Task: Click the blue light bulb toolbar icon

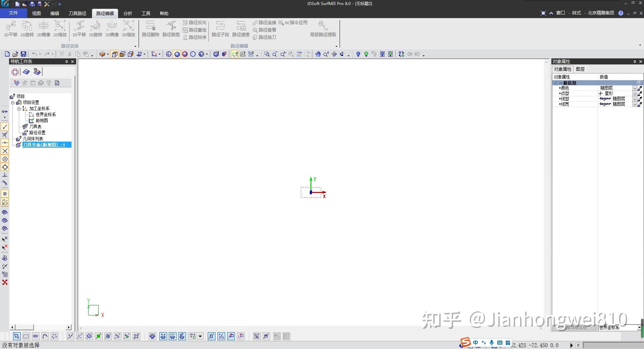Action: click(x=358, y=54)
